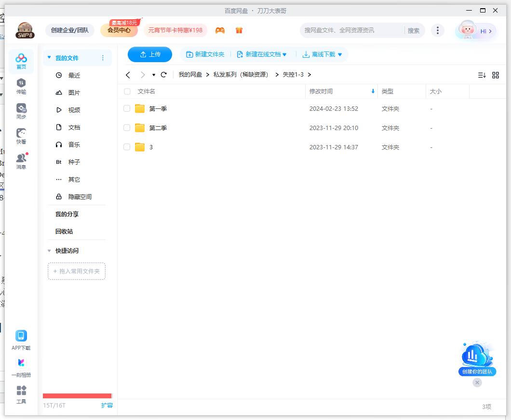Image resolution: width=511 pixels, height=420 pixels.
Task: Click 扩容 to expand storage
Action: pos(107,406)
